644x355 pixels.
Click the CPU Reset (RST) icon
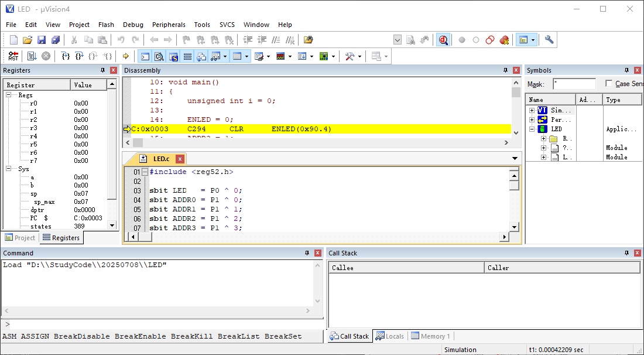coord(13,56)
